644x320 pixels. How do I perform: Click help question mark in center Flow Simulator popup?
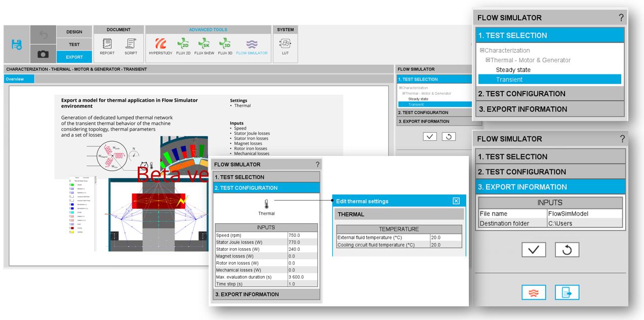tap(317, 165)
